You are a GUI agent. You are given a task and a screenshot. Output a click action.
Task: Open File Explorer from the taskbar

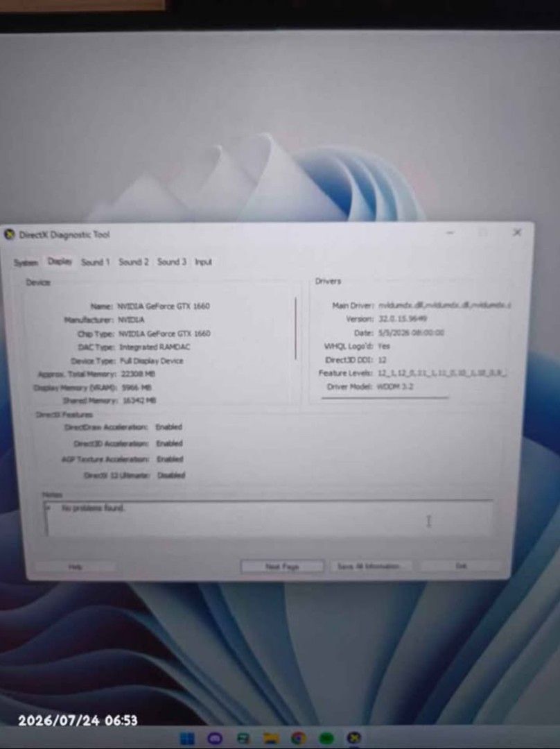pos(271,738)
